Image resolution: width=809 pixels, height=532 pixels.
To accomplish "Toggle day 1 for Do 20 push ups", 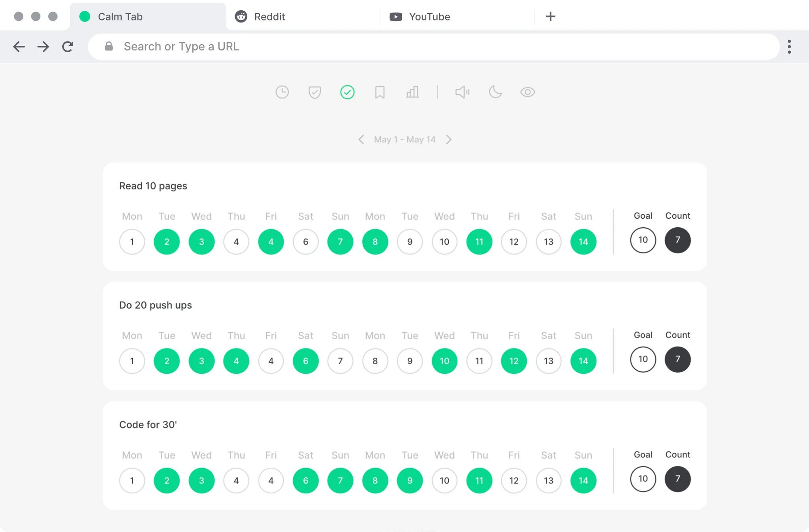I will (x=132, y=361).
